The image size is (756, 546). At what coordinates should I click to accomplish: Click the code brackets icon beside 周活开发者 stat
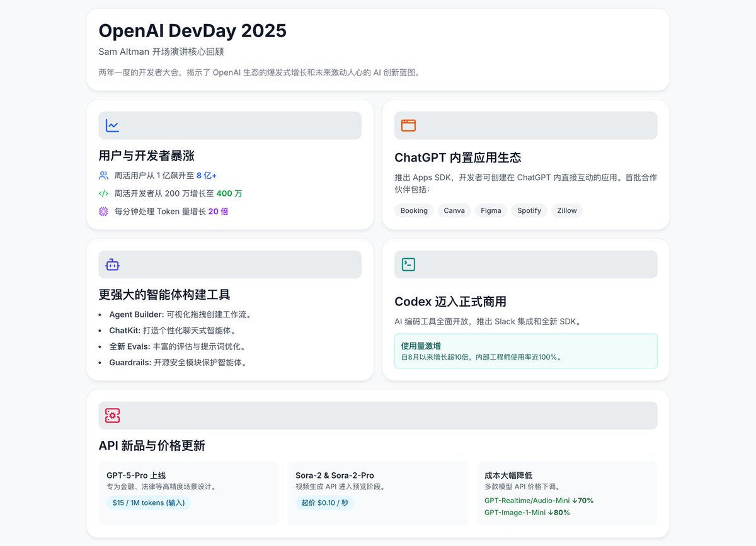click(103, 194)
